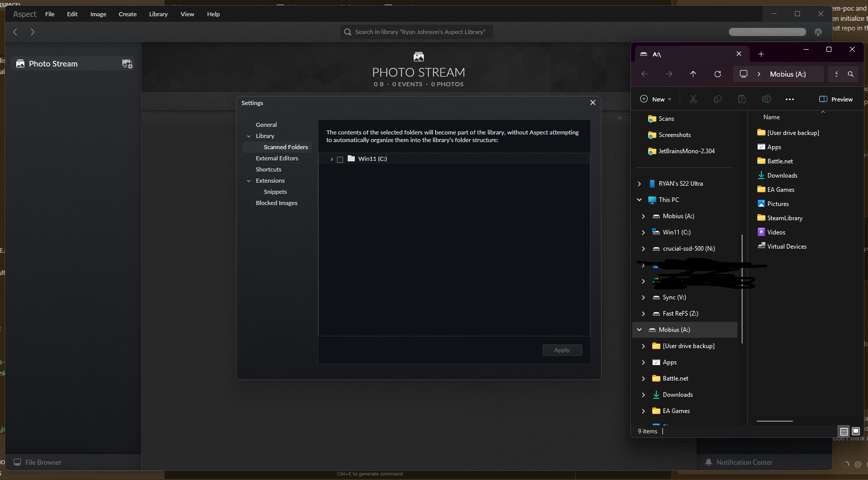Refresh the File Explorer view
The image size is (868, 480).
click(x=717, y=74)
